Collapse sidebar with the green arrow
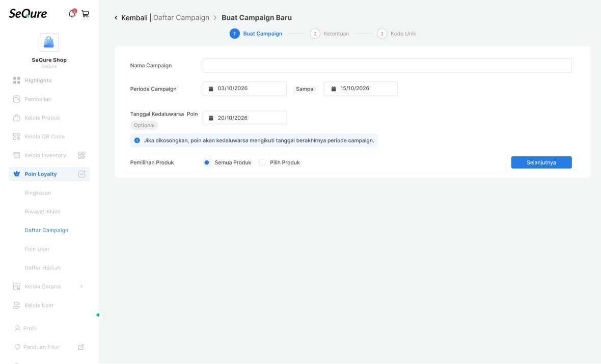This screenshot has width=601, height=364. (98, 315)
